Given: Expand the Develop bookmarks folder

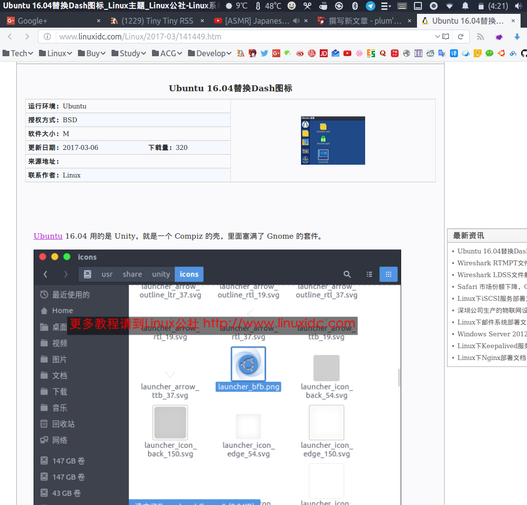Looking at the screenshot, I should [x=210, y=53].
